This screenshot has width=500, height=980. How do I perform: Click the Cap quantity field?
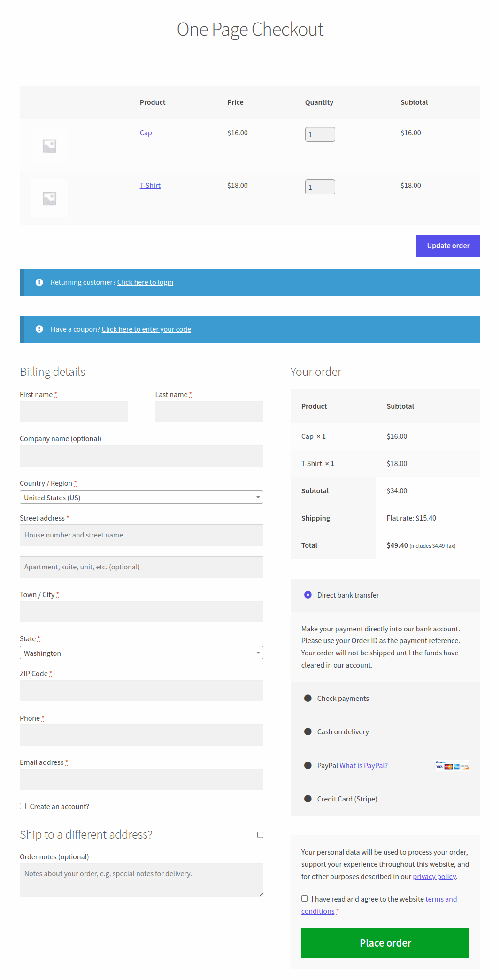[x=320, y=134]
